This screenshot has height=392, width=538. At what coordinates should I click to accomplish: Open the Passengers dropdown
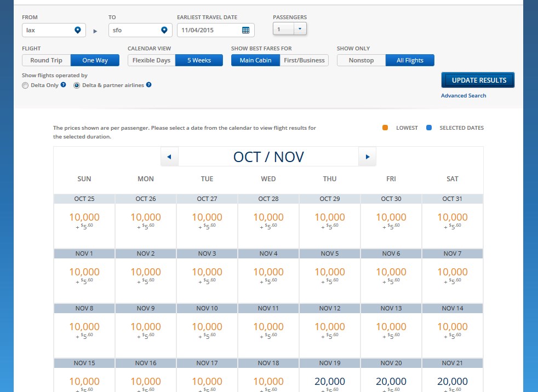click(x=290, y=30)
